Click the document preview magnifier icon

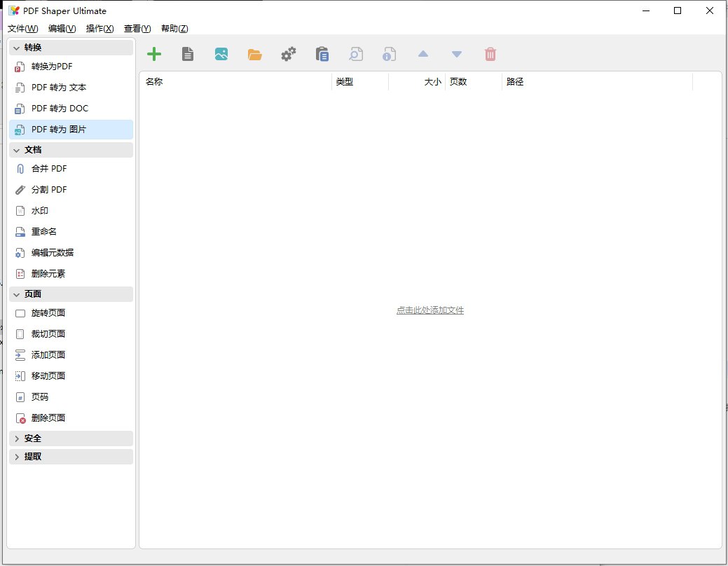[355, 53]
